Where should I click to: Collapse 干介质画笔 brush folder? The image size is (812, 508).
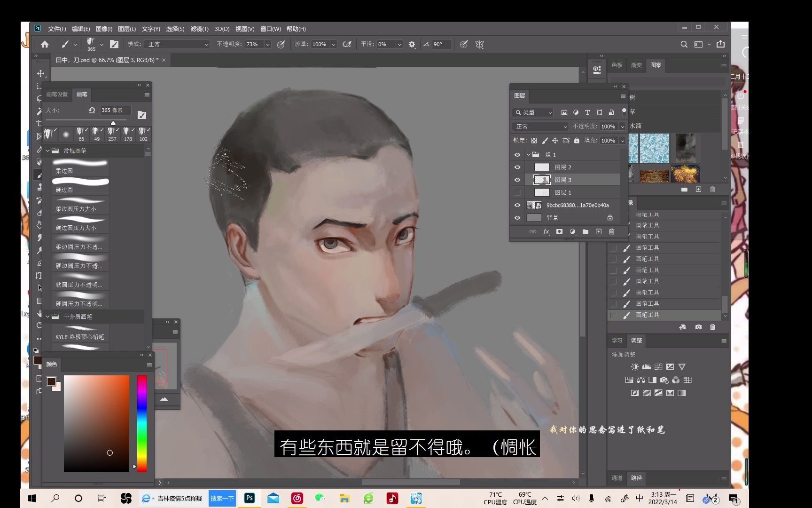click(47, 317)
